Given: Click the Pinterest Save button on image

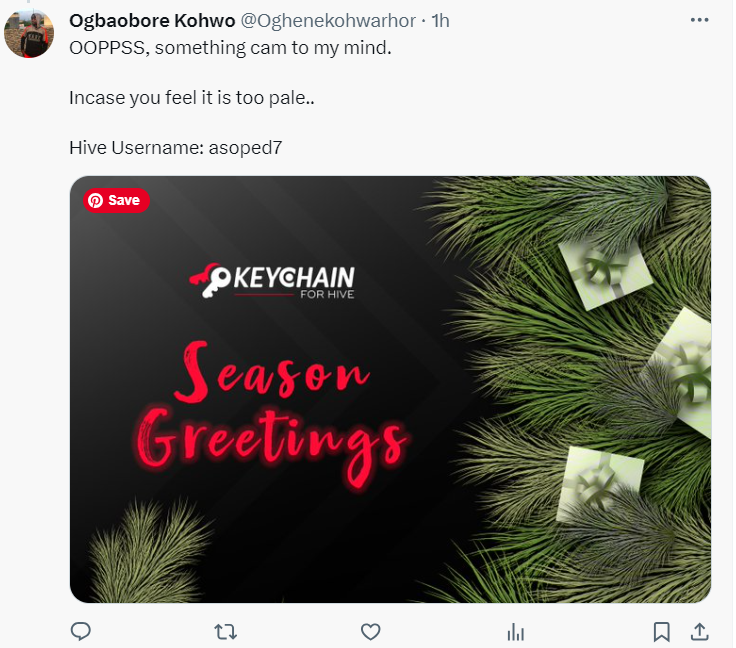Looking at the screenshot, I should coord(116,200).
